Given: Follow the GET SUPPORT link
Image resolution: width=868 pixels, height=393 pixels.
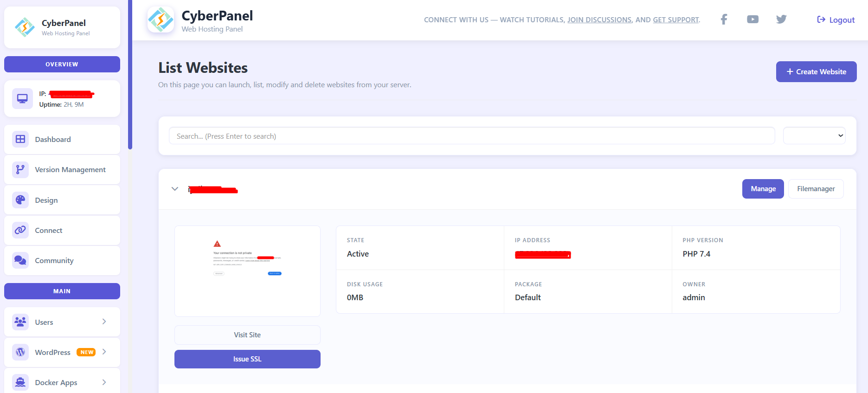Looking at the screenshot, I should [x=676, y=20].
